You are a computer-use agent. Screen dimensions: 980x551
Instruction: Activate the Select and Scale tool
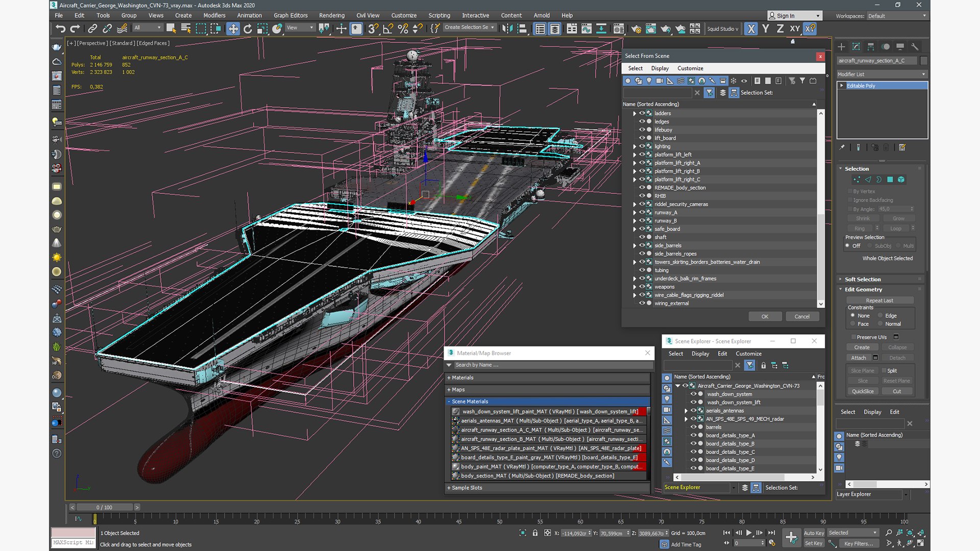[x=262, y=29]
